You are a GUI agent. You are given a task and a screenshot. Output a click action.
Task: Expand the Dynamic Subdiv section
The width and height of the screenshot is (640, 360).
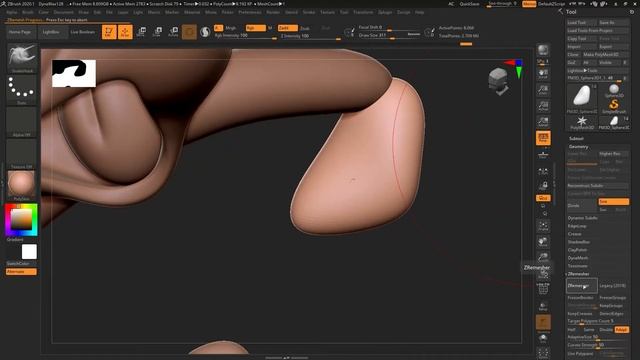click(582, 218)
